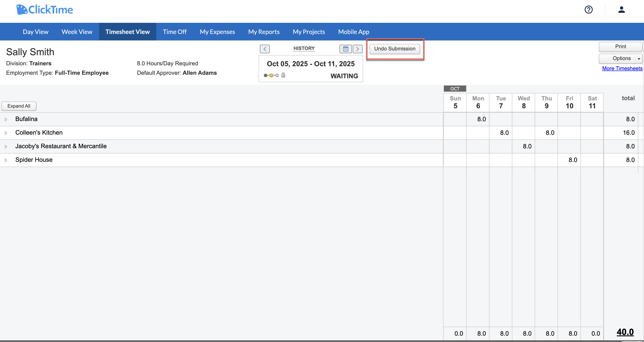Click Colleen's Kitchen total 16.0
This screenshot has height=342, width=644.
point(629,133)
